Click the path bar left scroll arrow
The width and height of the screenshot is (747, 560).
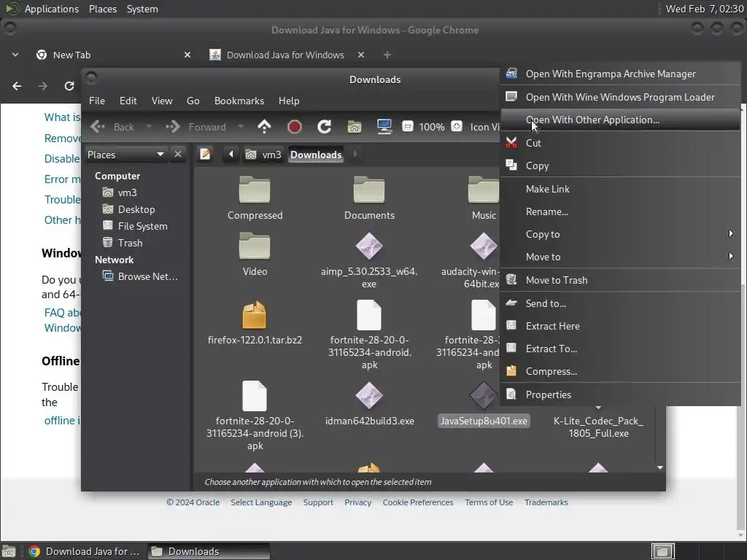(231, 155)
